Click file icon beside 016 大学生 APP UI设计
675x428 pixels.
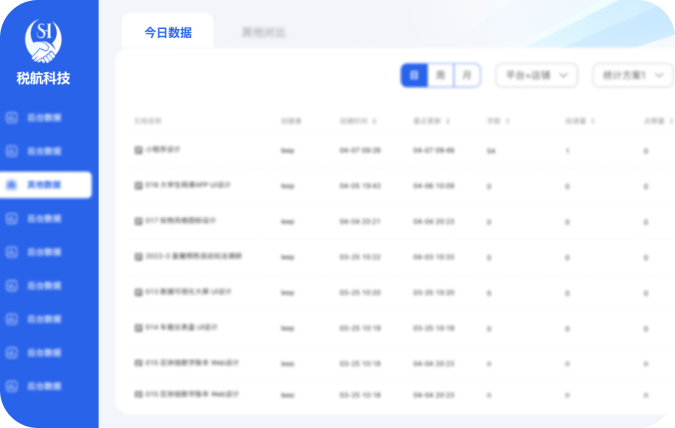click(139, 185)
